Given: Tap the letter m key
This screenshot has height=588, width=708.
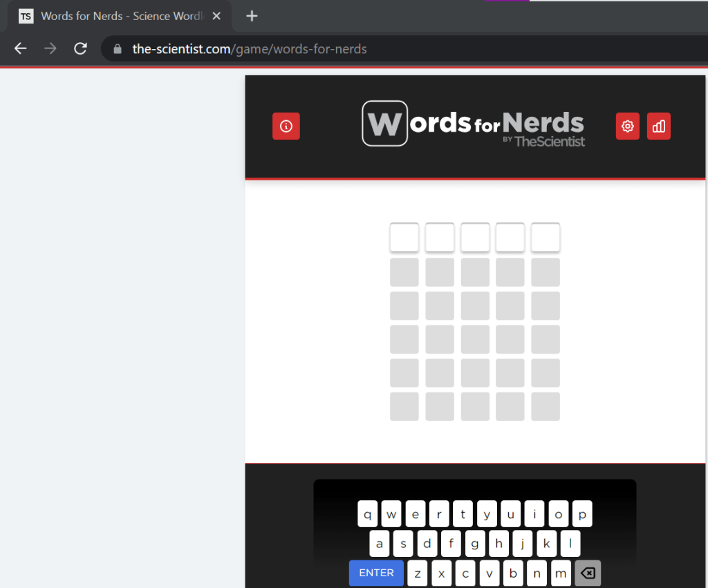Looking at the screenshot, I should pyautogui.click(x=561, y=573).
